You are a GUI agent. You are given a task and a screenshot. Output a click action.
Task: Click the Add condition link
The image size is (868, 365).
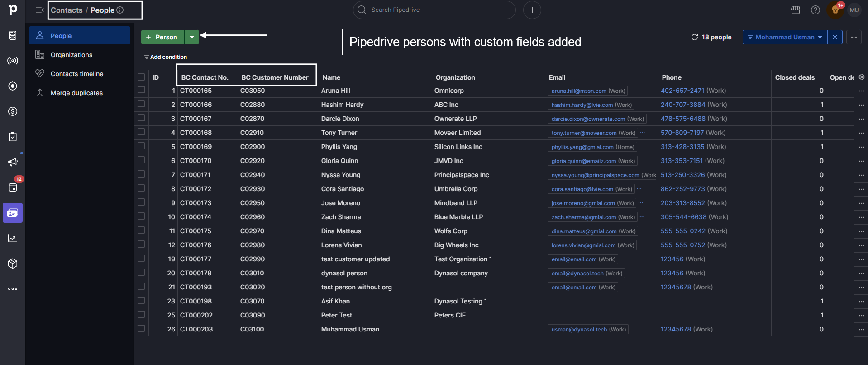click(166, 57)
